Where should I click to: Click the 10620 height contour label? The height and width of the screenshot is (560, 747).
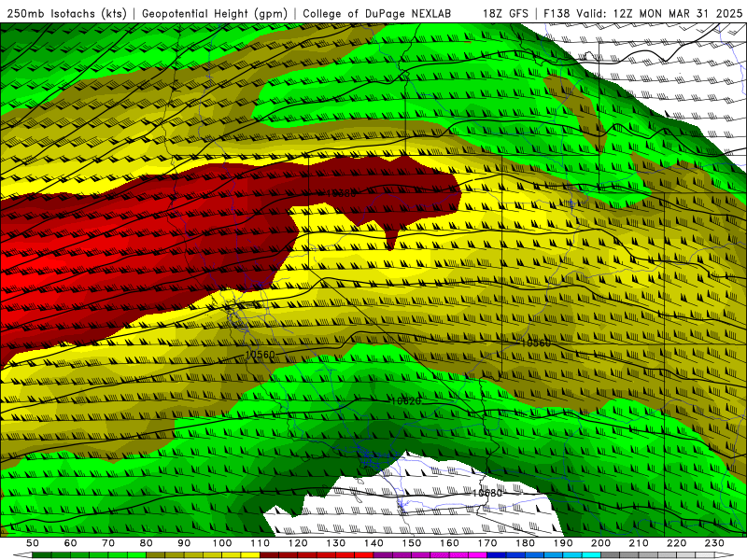coord(405,401)
